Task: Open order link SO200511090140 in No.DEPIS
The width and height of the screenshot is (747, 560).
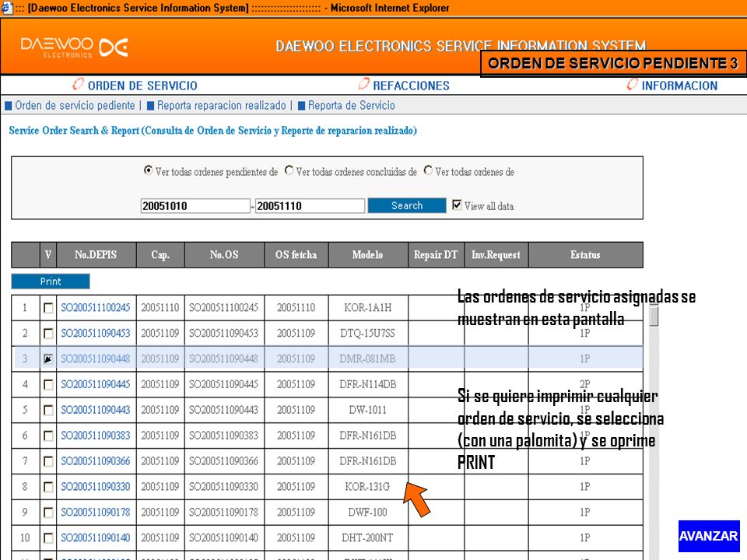Action: pyautogui.click(x=95, y=538)
